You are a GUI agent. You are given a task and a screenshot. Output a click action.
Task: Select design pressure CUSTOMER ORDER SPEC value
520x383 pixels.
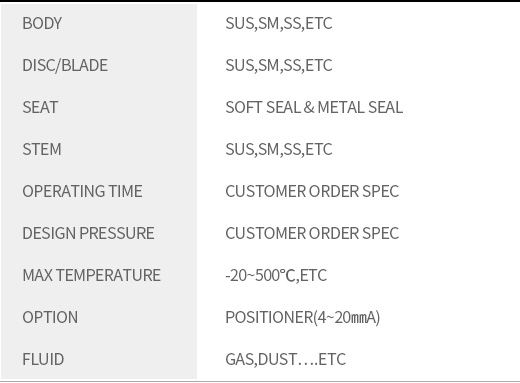312,233
